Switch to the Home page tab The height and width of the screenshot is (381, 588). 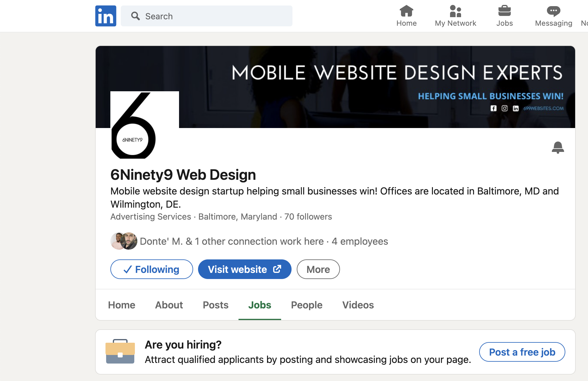121,305
